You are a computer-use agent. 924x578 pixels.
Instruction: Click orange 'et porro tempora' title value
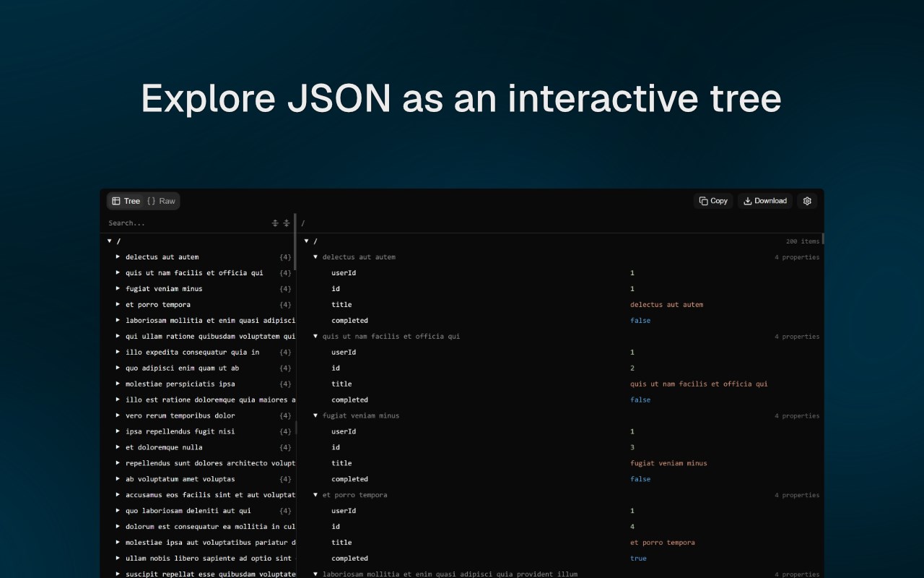tap(663, 543)
